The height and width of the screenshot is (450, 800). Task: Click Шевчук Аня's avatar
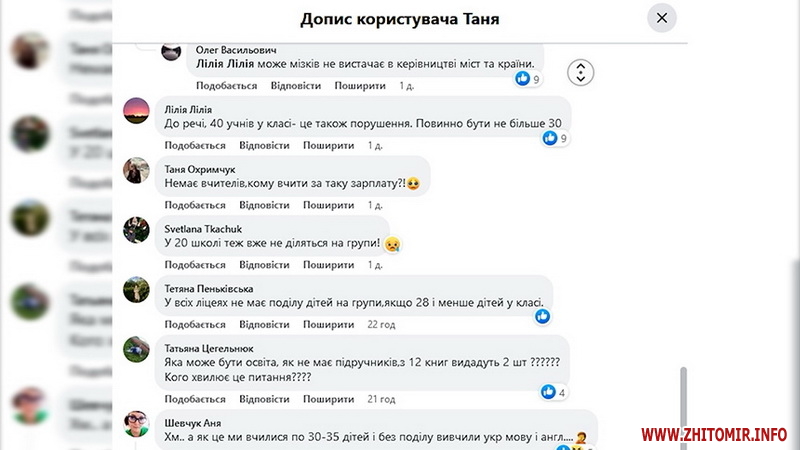136,423
